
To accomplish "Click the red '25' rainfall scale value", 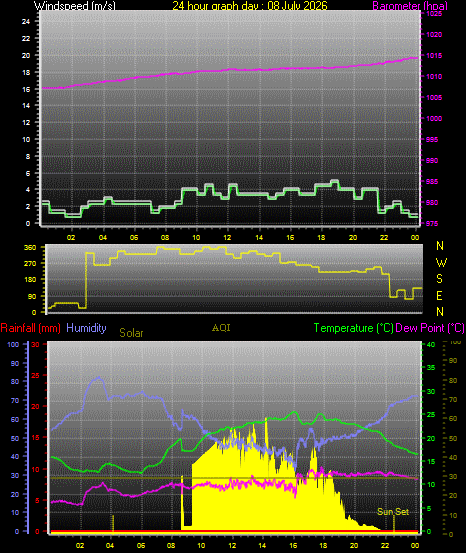I will pyautogui.click(x=36, y=376).
